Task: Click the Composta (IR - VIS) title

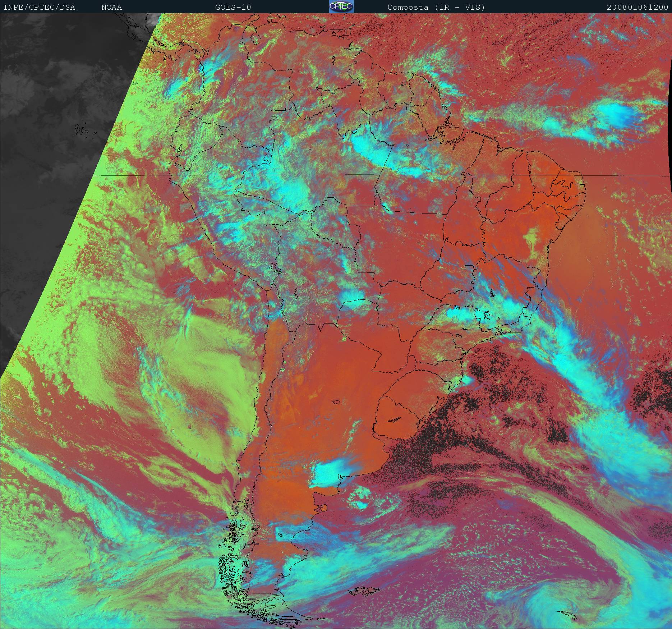Action: tap(436, 7)
